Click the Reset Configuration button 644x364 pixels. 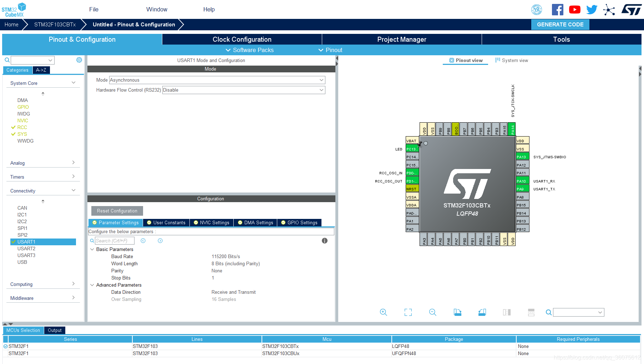pyautogui.click(x=117, y=211)
